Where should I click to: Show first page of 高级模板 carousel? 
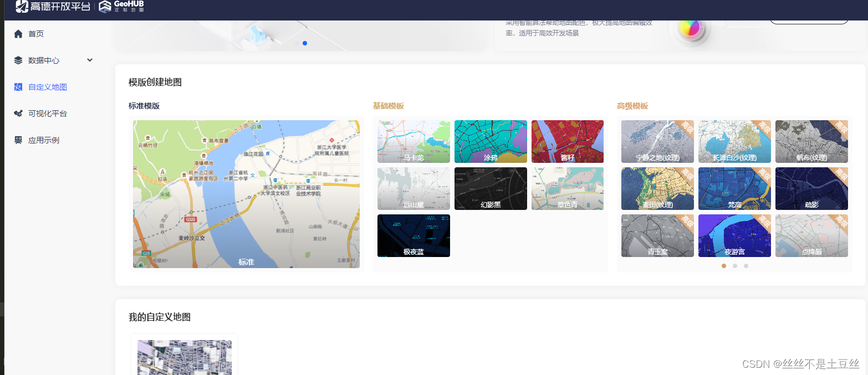(x=724, y=266)
